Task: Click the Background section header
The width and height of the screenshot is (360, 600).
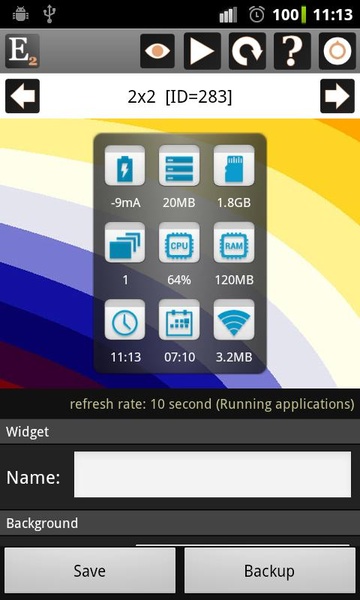Action: point(180,523)
